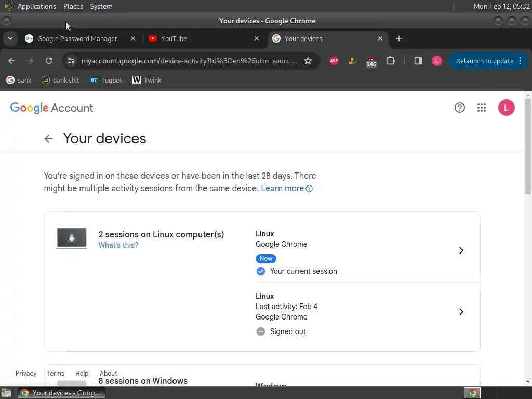The height and width of the screenshot is (399, 532).
Task: Open Google Account help question icon
Action: click(x=460, y=108)
